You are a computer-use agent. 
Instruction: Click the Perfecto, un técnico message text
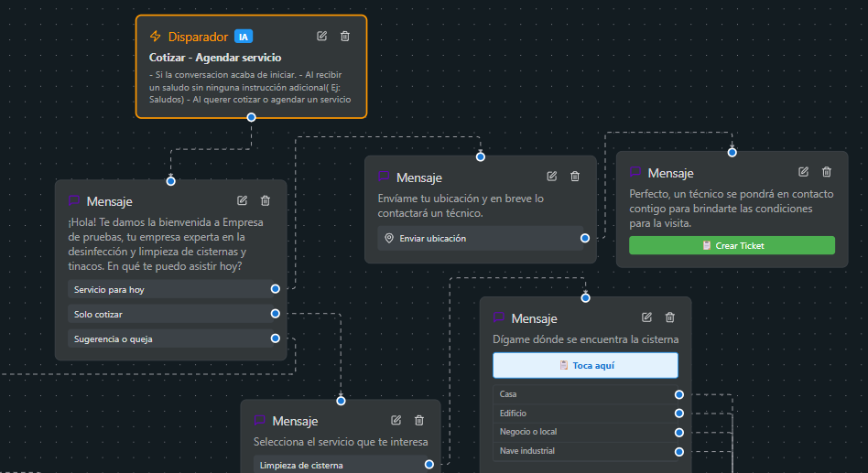[732, 209]
